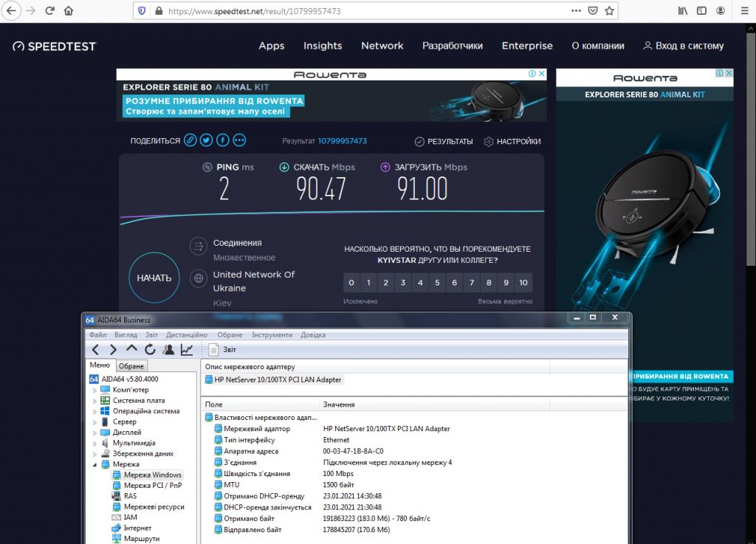The image size is (756, 544).
Task: Open Speedtest НАСТРОЙКИ settings
Action: click(x=512, y=141)
